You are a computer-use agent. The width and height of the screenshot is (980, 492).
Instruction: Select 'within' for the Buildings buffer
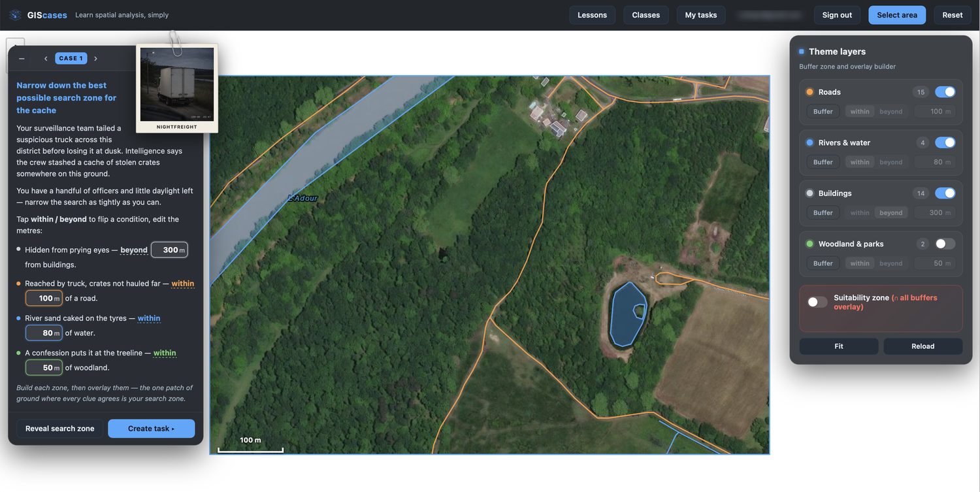click(x=860, y=213)
